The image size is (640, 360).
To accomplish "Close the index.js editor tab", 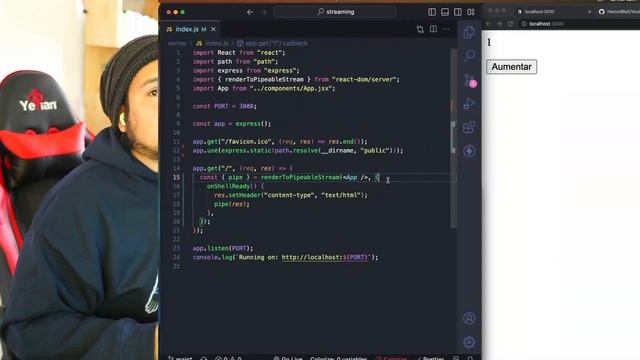I will [213, 29].
